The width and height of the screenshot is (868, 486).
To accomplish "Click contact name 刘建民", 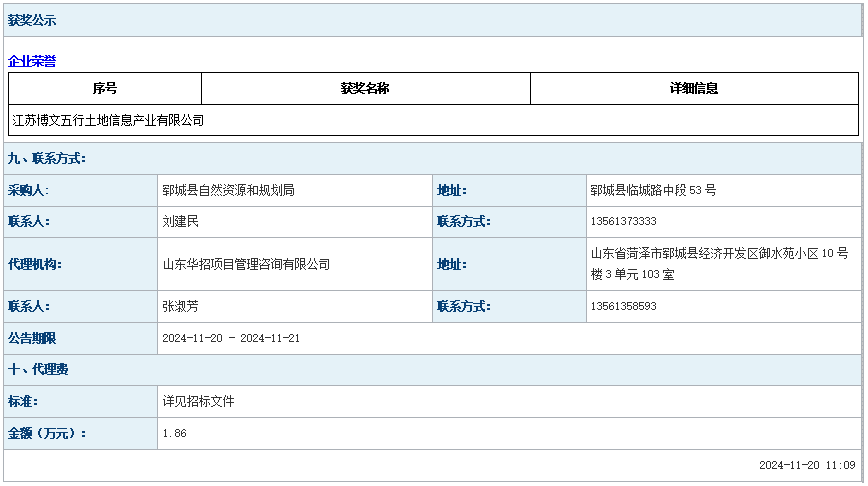I will 180,221.
